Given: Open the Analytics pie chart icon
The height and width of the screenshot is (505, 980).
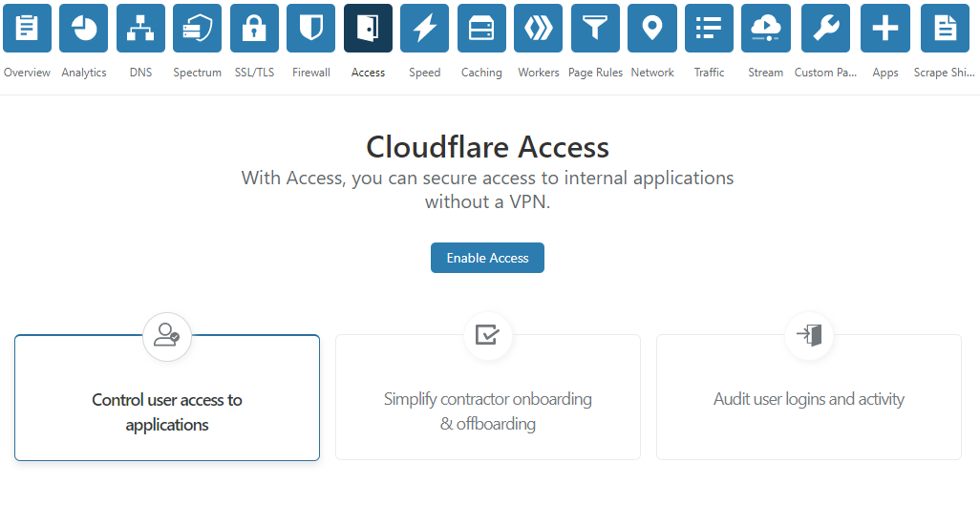Looking at the screenshot, I should [84, 28].
